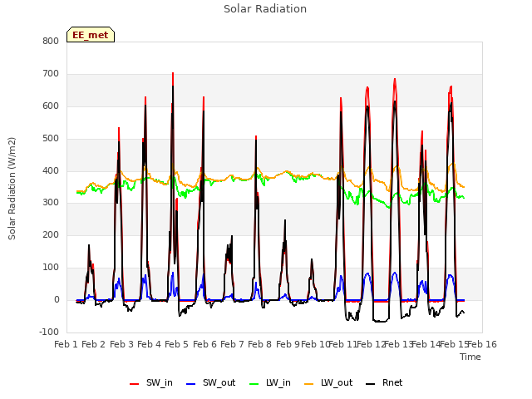
Task: Click the 300 y-axis tick label
Action: (51, 203)
